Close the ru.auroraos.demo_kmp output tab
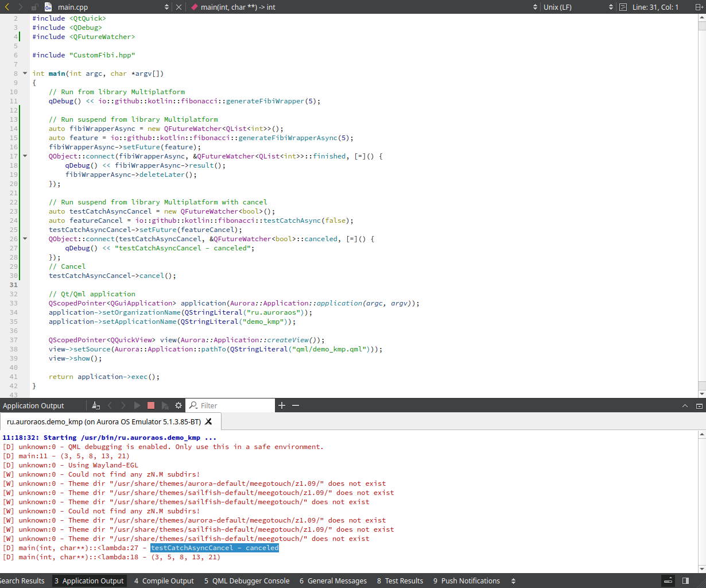 pos(208,421)
